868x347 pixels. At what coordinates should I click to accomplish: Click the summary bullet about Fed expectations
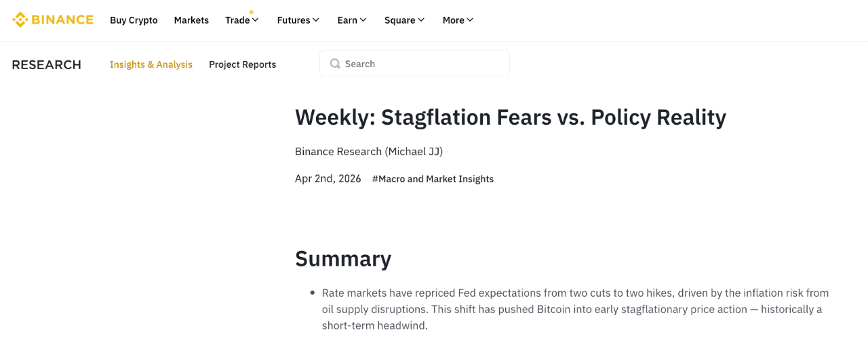coord(575,309)
